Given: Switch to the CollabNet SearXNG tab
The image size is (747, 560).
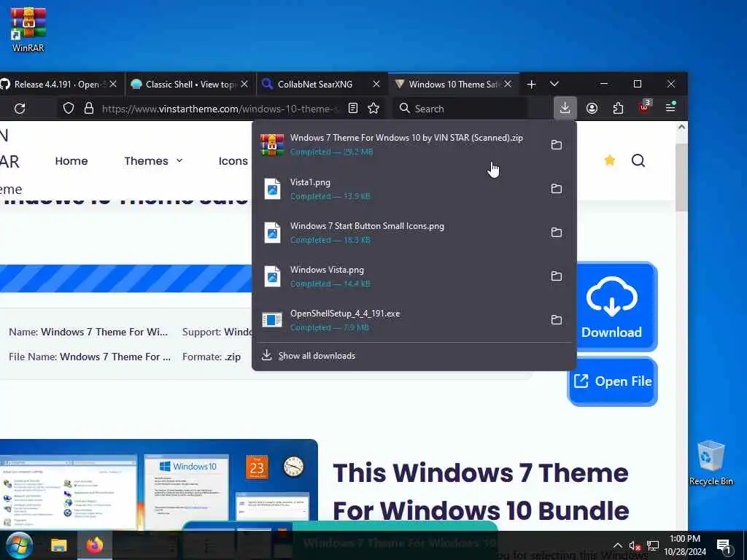Looking at the screenshot, I should tap(315, 85).
